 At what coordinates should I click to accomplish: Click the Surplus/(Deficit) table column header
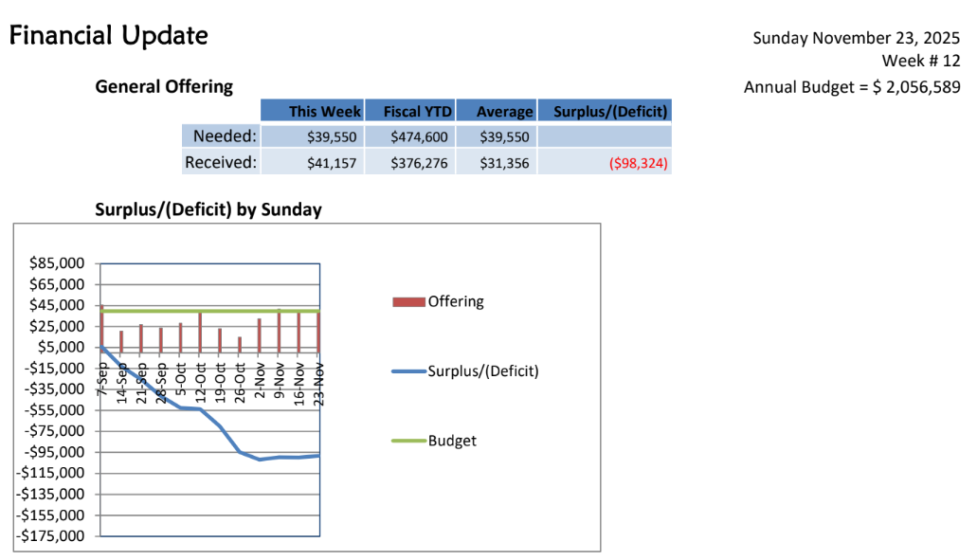[610, 112]
